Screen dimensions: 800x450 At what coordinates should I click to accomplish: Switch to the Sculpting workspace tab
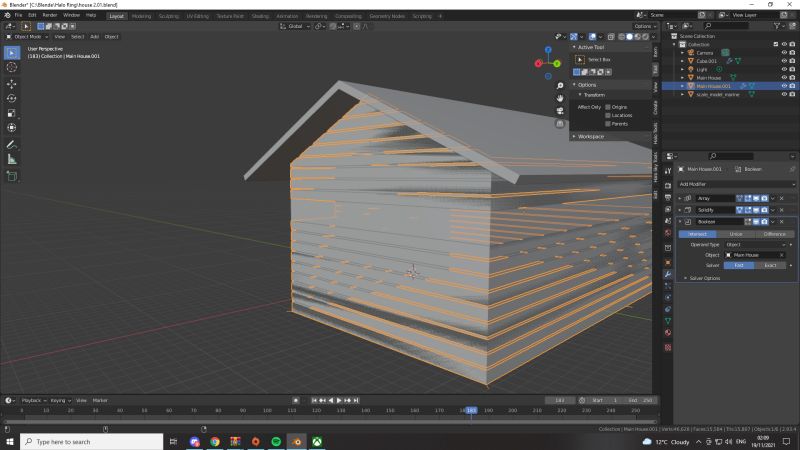168,16
